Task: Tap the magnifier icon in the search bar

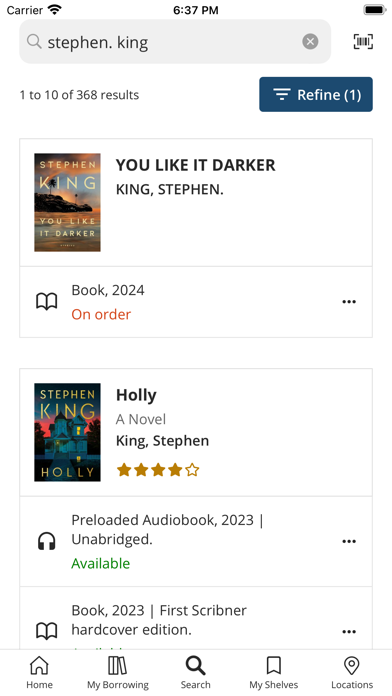Action: pos(34,42)
